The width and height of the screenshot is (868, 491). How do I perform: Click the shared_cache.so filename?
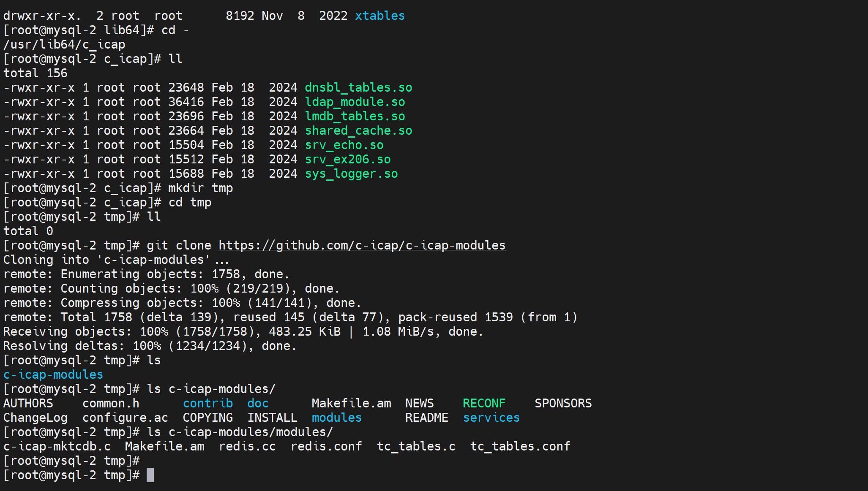(358, 130)
